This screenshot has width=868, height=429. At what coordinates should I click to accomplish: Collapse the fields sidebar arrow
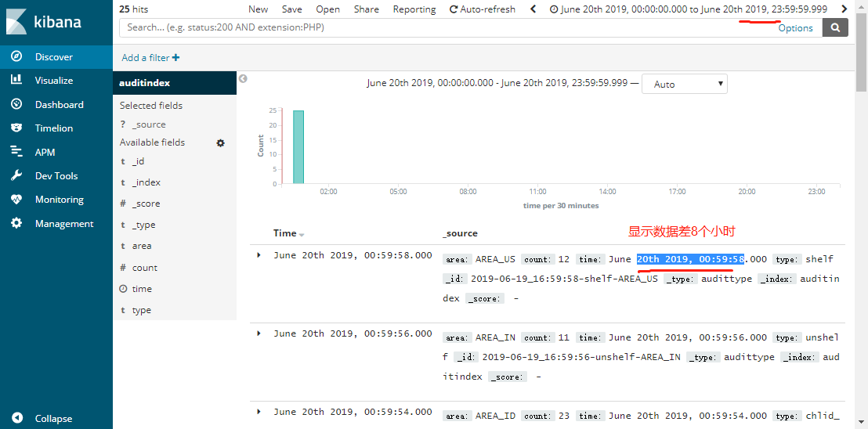pos(243,78)
